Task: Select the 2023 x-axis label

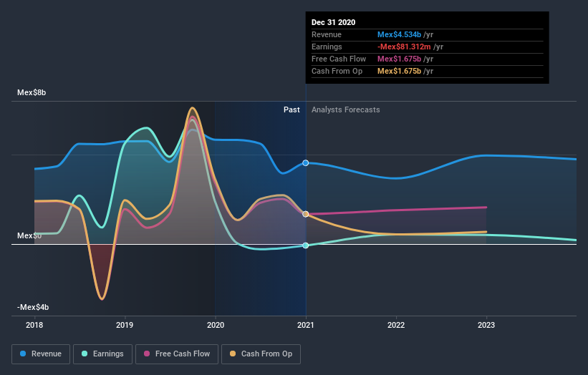Action: (486, 325)
